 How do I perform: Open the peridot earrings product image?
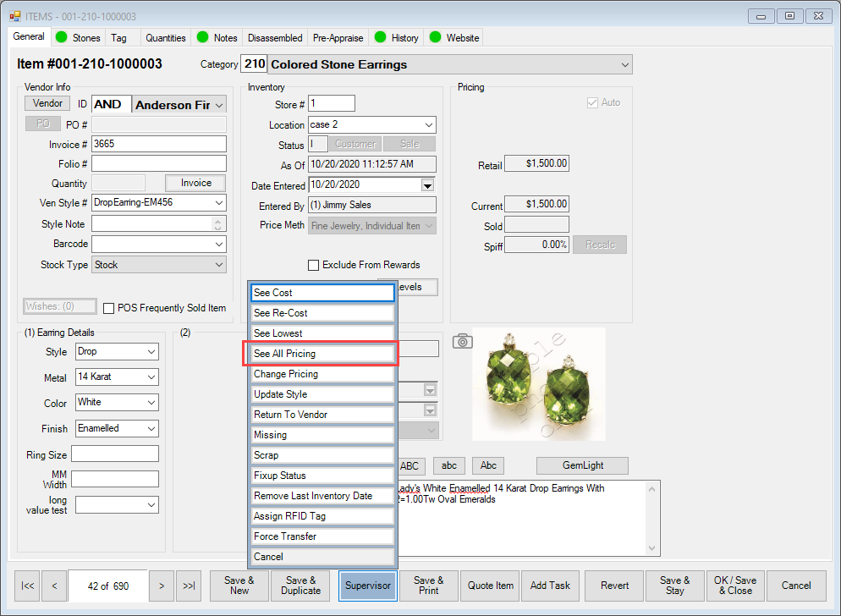pyautogui.click(x=539, y=384)
